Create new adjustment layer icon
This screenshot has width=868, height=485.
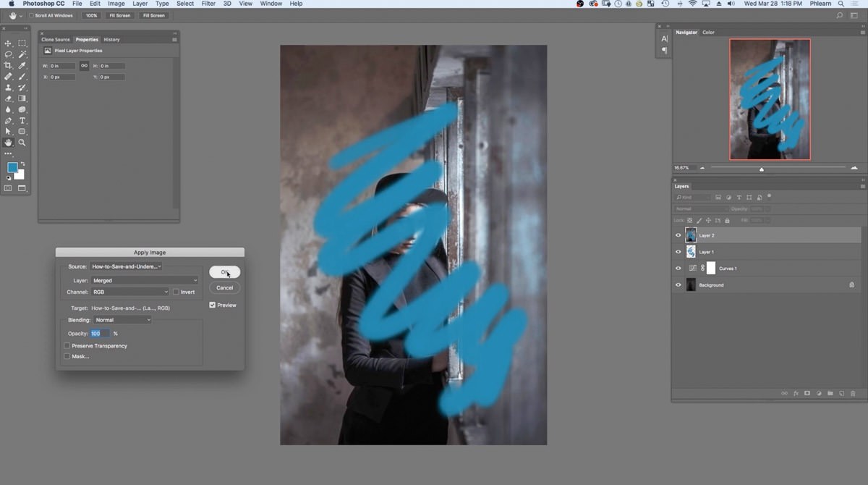819,393
